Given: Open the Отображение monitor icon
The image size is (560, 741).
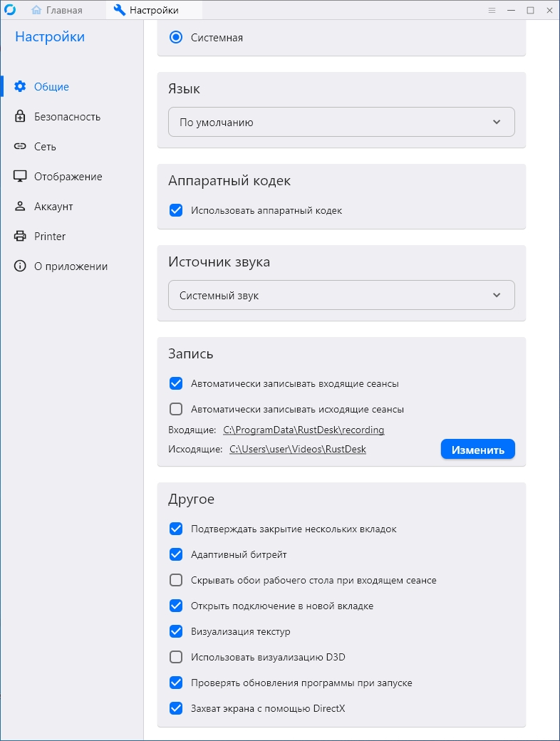Looking at the screenshot, I should [20, 176].
